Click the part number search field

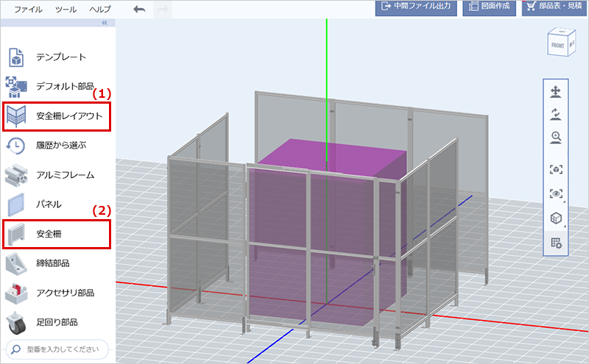(x=57, y=349)
